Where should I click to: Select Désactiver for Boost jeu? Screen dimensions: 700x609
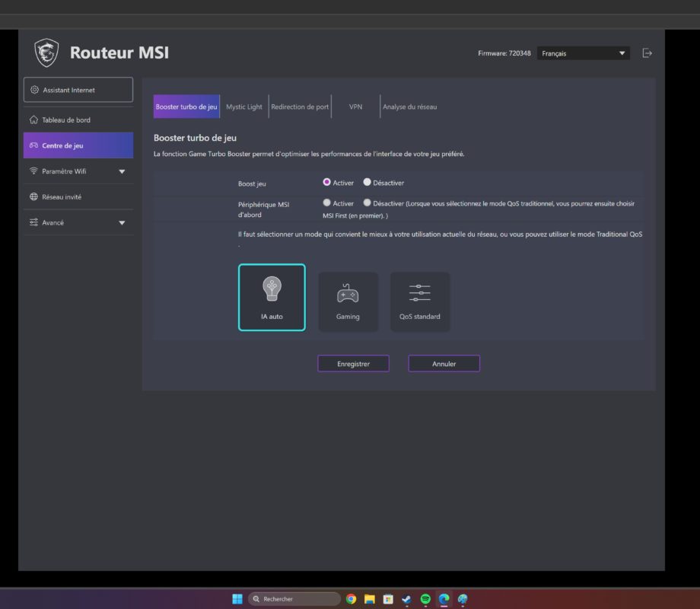click(367, 182)
